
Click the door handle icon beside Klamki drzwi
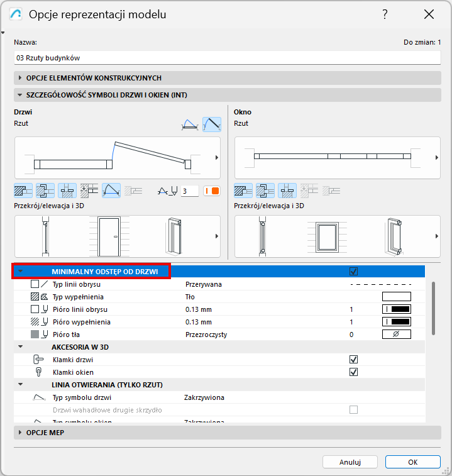(38, 360)
